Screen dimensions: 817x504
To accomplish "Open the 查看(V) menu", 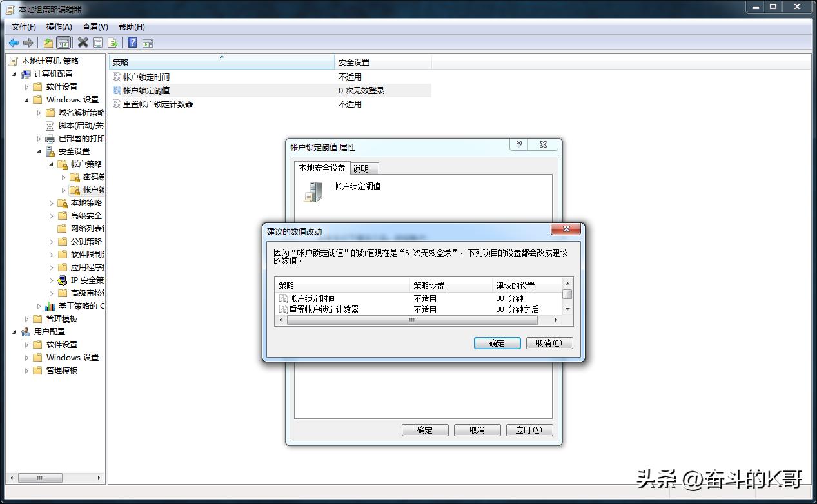I will 94,26.
